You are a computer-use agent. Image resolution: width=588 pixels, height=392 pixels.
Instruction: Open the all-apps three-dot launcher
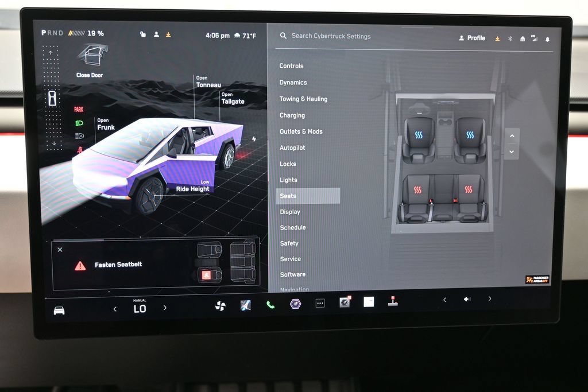pyautogui.click(x=320, y=303)
